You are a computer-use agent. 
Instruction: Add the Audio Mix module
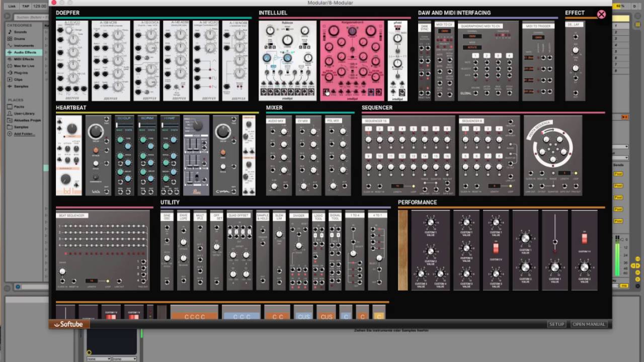(279, 155)
